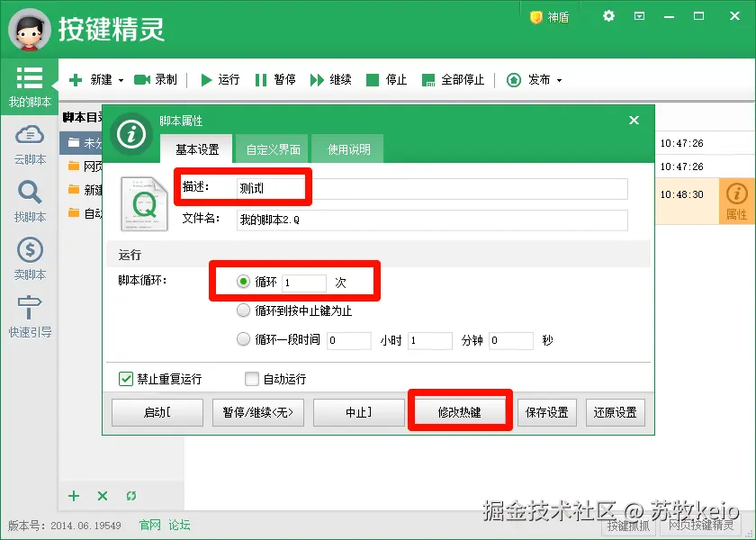Click the 描述 description input field

coord(432,188)
